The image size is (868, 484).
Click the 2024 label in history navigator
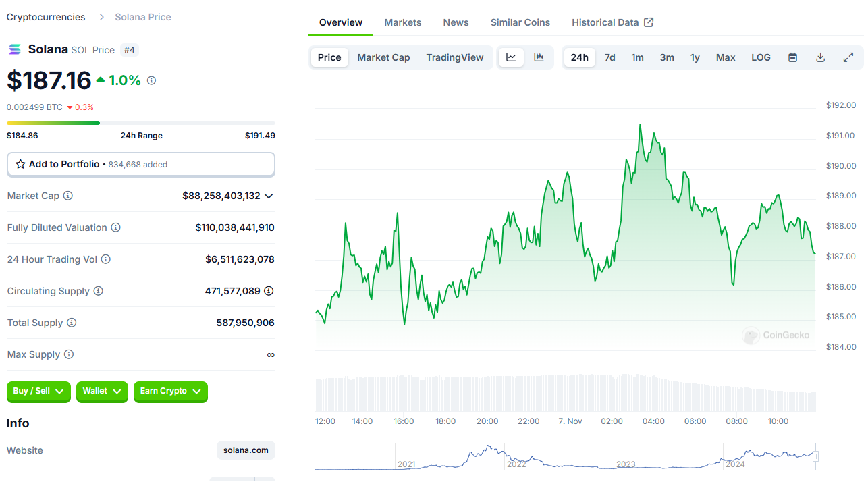[735, 464]
